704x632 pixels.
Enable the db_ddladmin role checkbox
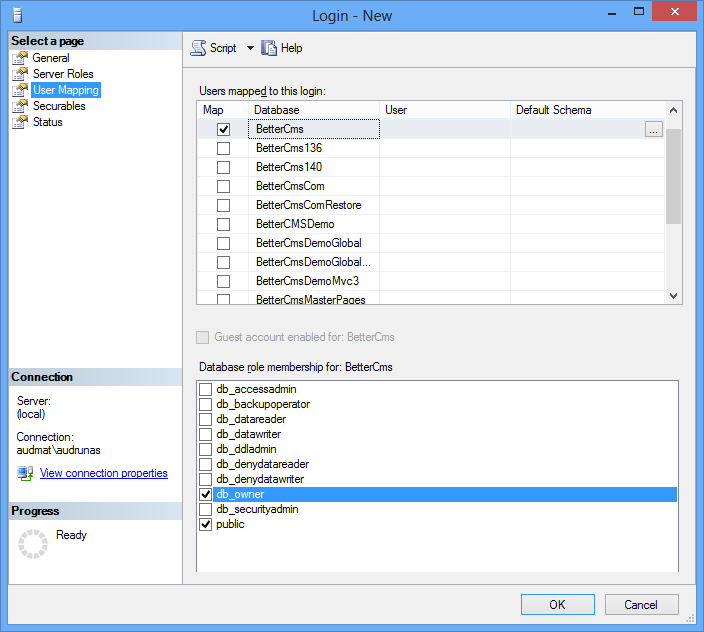click(x=205, y=449)
